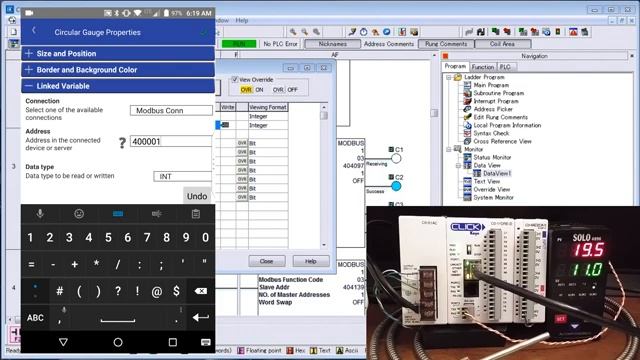Select DataView1 in the navigation tree
Screen dimensions: 640x360
(x=497, y=173)
